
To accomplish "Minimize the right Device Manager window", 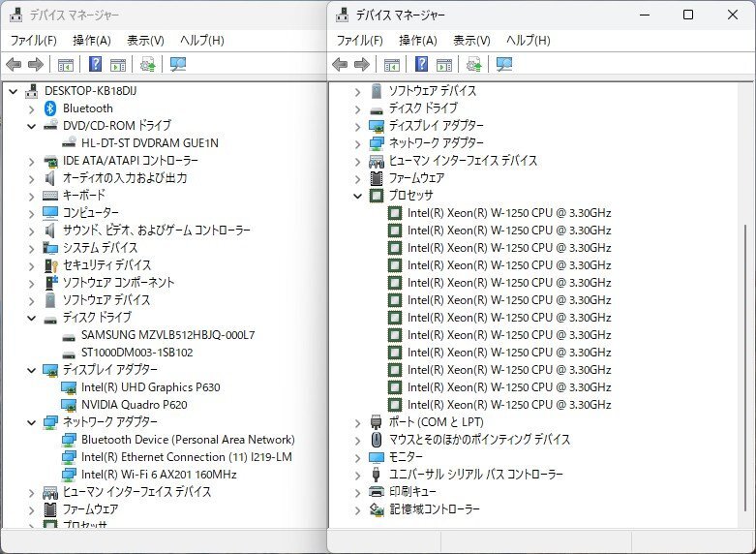I will click(646, 15).
